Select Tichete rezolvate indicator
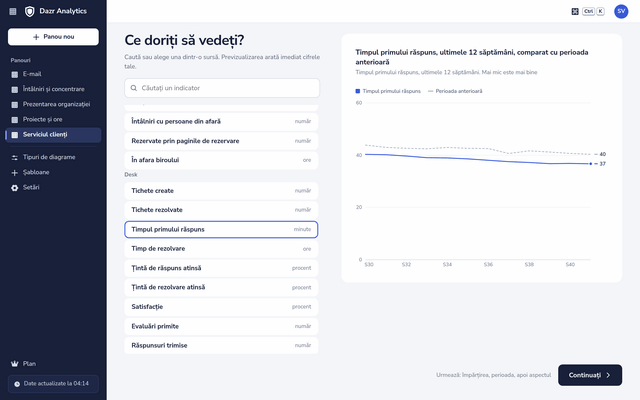The width and height of the screenshot is (640, 400). (x=221, y=210)
